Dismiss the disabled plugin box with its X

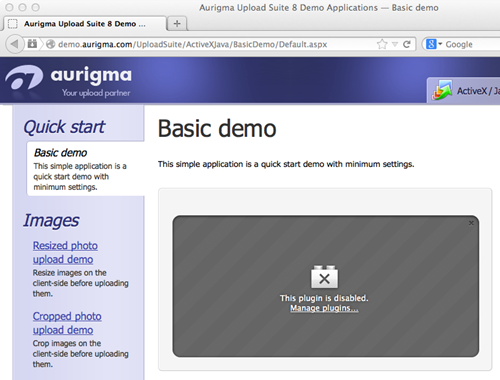pos(471,223)
